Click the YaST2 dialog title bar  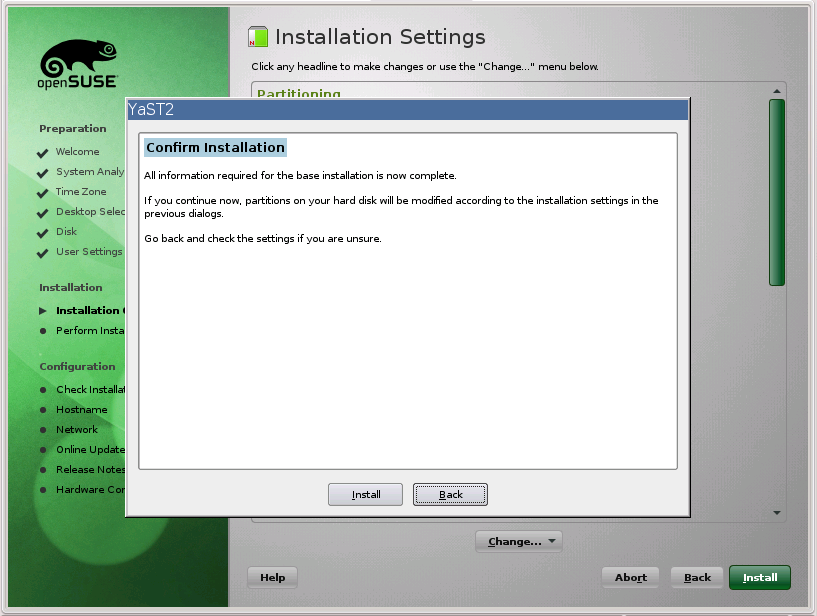pyautogui.click(x=407, y=109)
